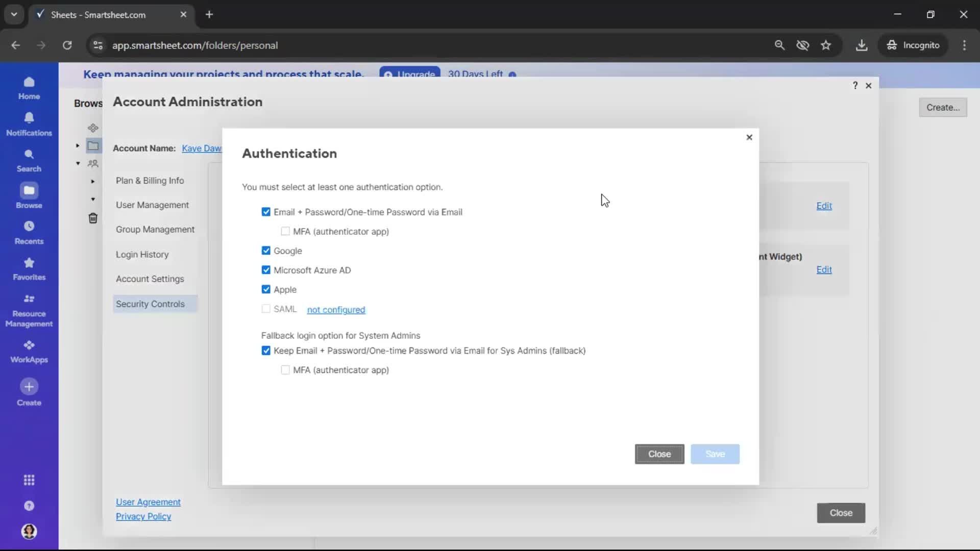Open the Favorites panel
980x551 pixels.
click(x=29, y=269)
